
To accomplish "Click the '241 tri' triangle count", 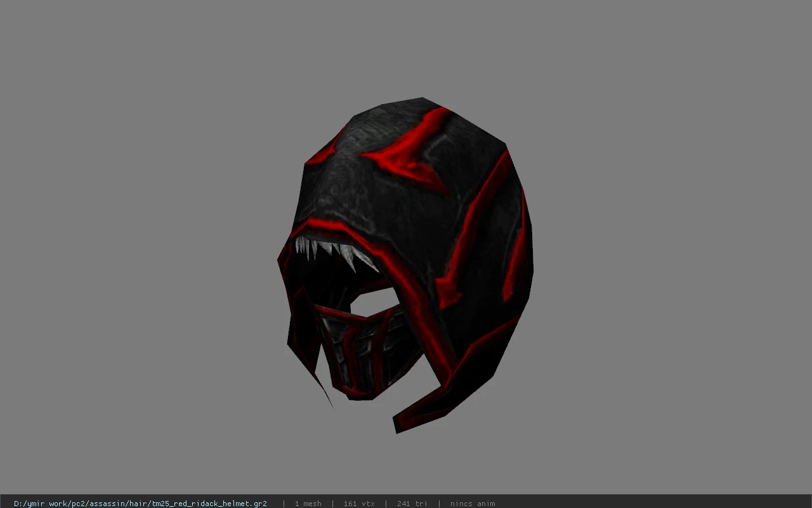I will point(412,504).
